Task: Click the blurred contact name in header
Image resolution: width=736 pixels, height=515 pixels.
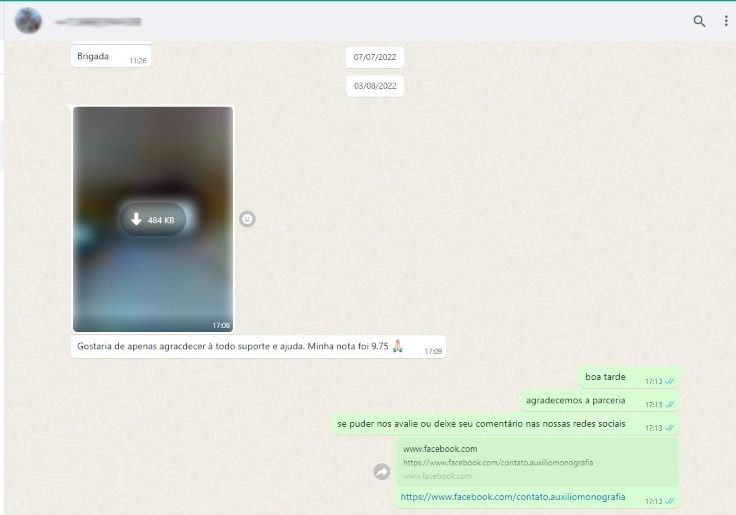Action: [x=97, y=21]
